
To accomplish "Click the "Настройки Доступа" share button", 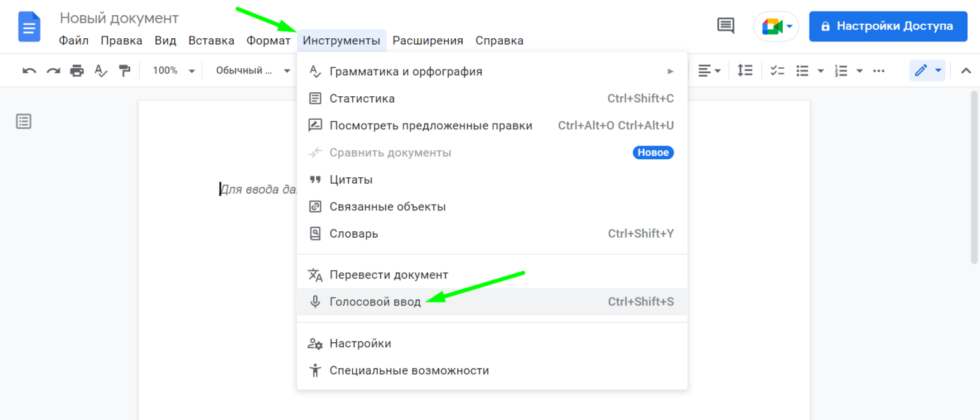I will (x=887, y=26).
